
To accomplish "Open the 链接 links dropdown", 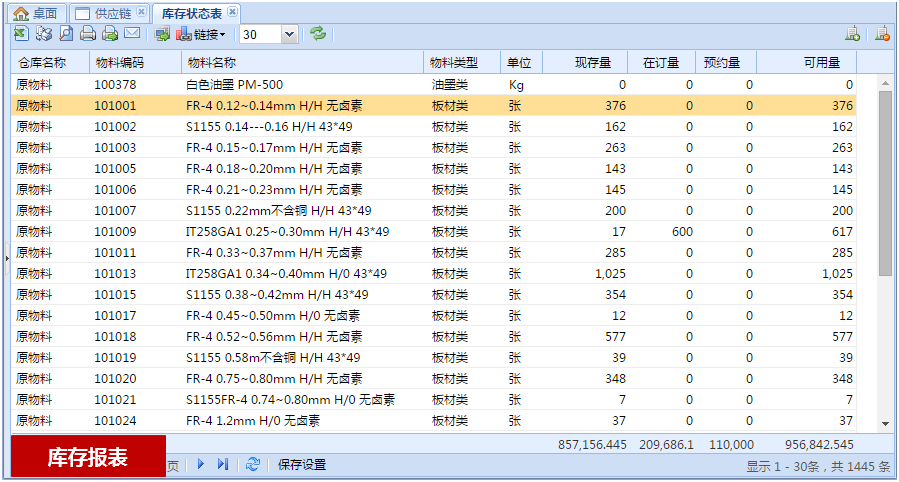I will [201, 34].
